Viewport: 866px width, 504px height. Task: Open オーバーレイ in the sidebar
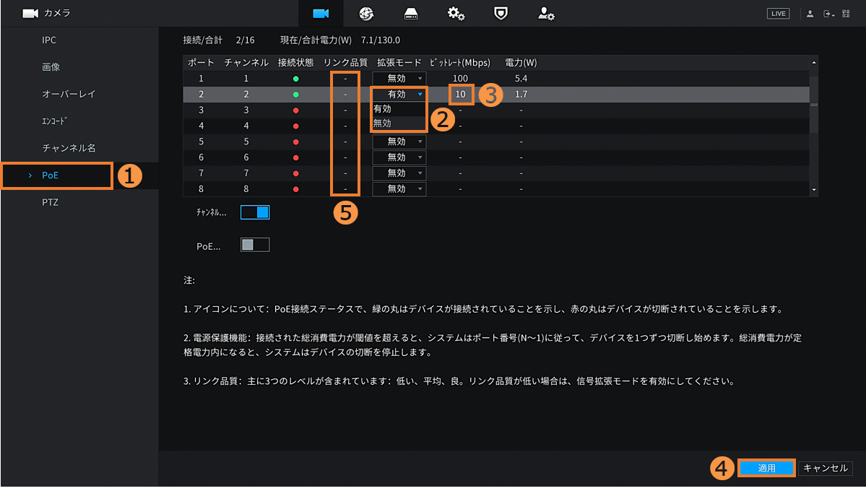click(x=69, y=94)
